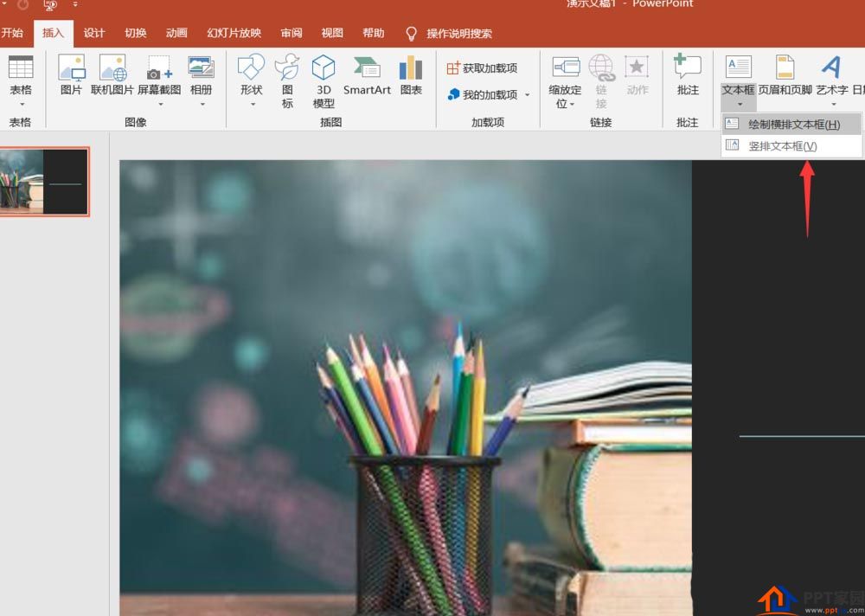Viewport: 865px width, 616px height.
Task: Insert a 3D Model (3D模型)
Action: 324,67
